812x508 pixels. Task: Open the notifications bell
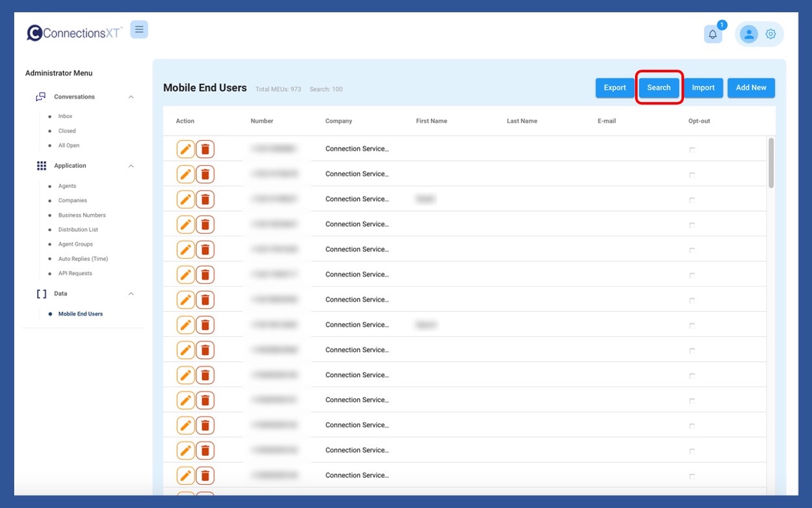coord(713,34)
